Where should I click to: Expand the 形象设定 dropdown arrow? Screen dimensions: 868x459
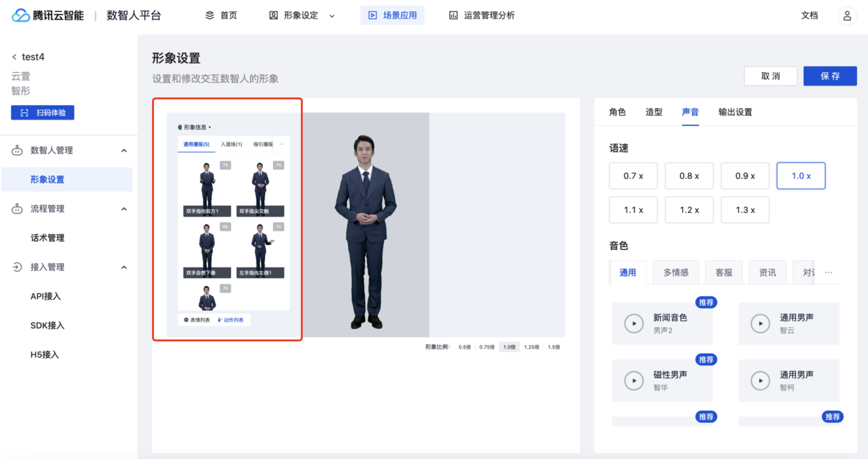[331, 16]
